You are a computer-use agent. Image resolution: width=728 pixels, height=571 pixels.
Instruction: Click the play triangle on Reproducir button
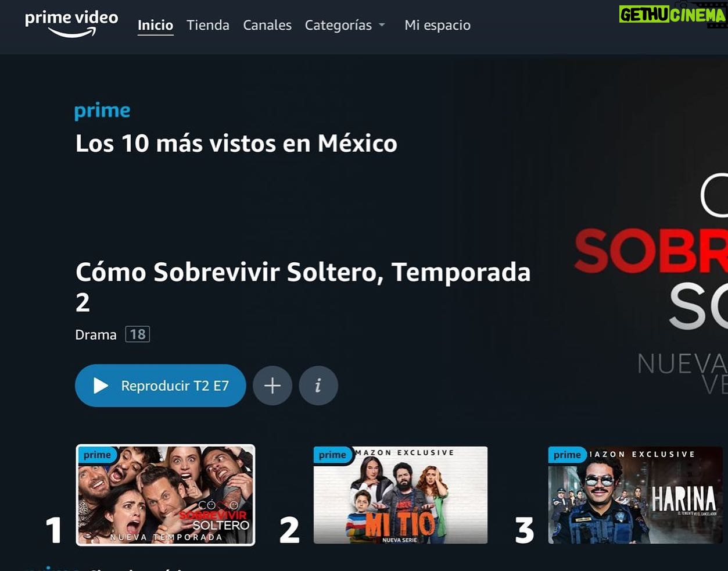click(x=101, y=386)
